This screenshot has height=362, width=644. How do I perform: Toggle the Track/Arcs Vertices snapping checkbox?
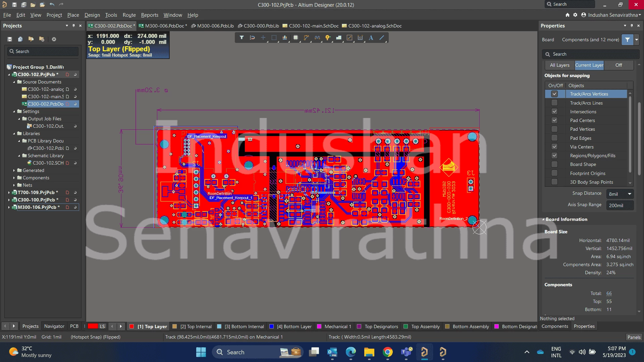(x=554, y=94)
